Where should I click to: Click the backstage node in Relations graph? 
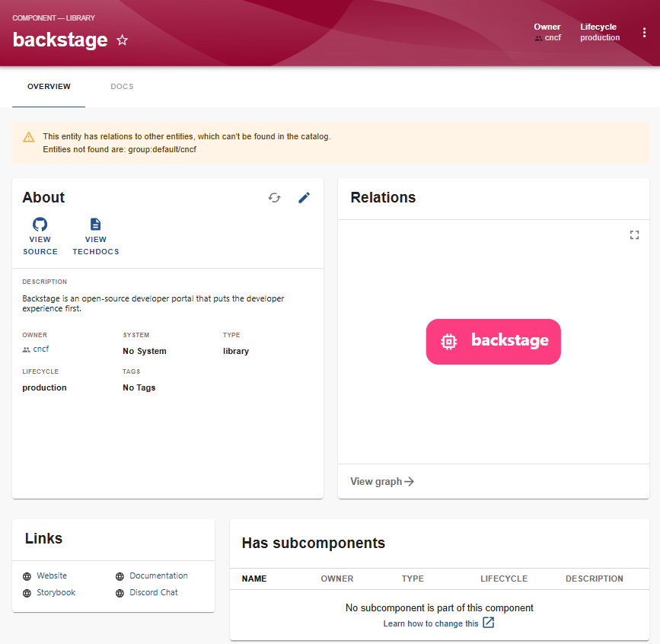(x=493, y=341)
